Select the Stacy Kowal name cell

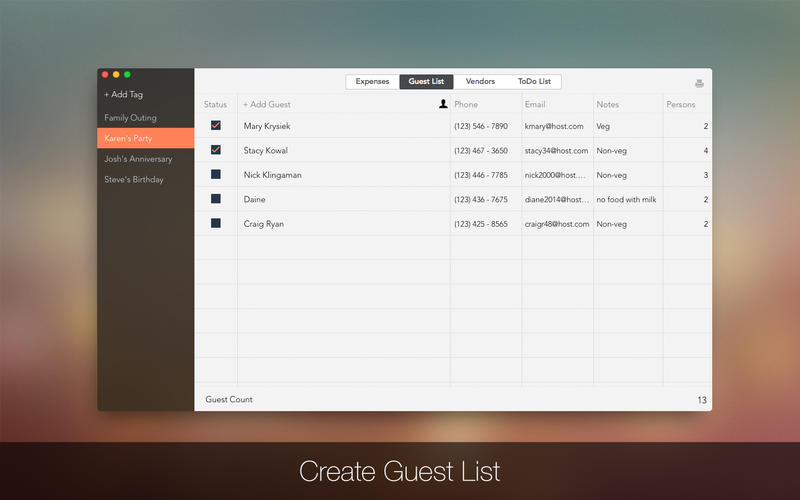click(344, 150)
